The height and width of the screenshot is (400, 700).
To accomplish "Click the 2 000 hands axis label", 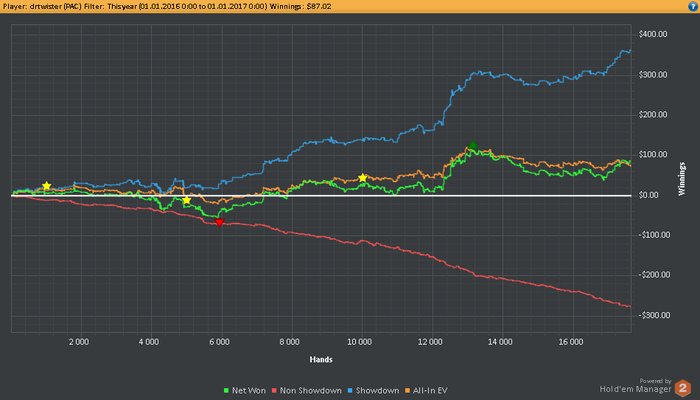I will (x=79, y=342).
